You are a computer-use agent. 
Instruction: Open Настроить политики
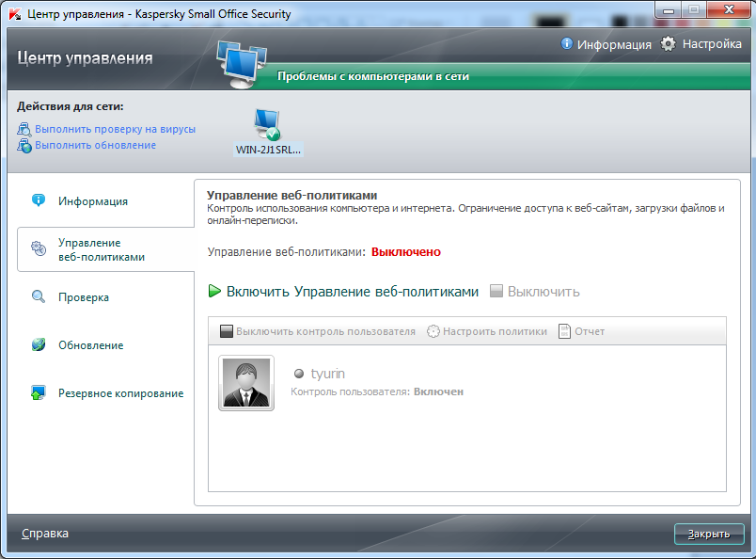pos(495,331)
